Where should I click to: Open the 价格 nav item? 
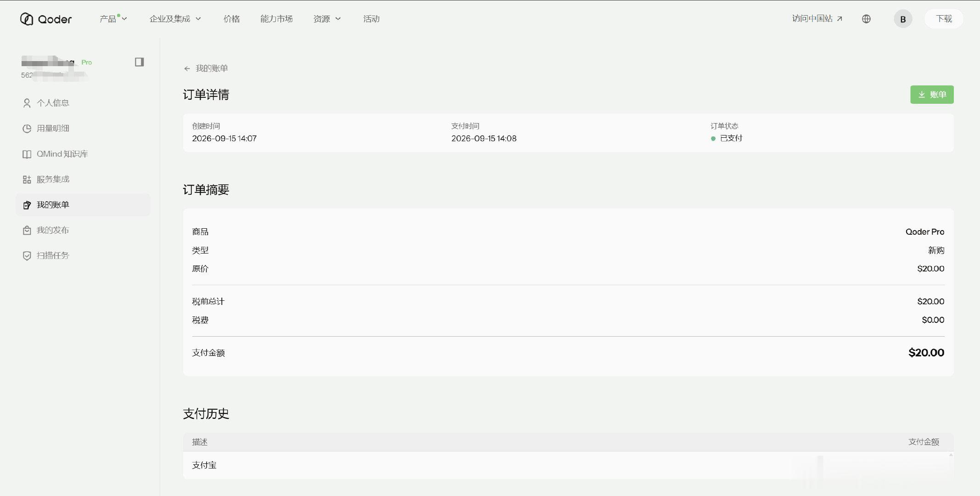coord(232,19)
